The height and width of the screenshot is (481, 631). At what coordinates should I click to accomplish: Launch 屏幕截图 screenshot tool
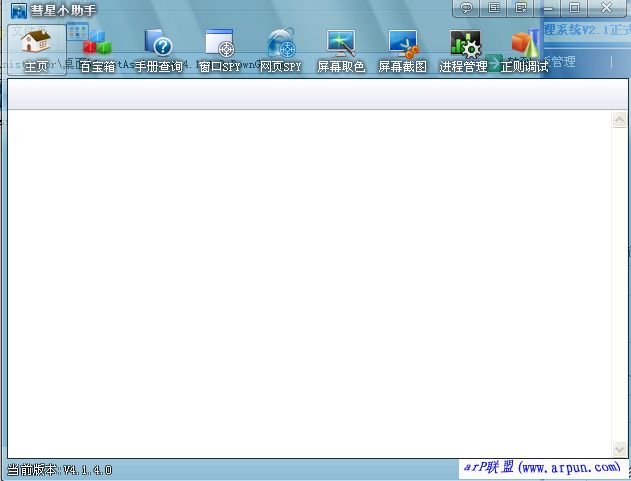tap(402, 50)
